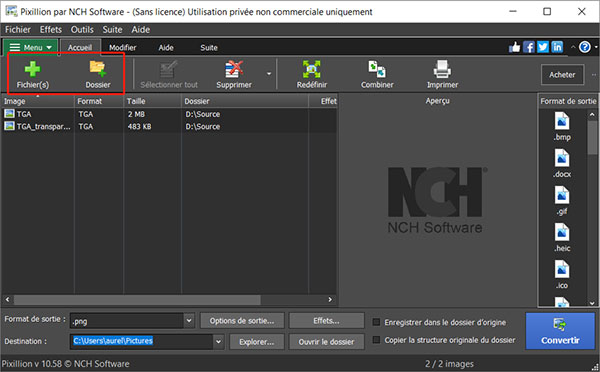Image resolution: width=600 pixels, height=372 pixels.
Task: Open the LinkedIn share icon
Action: tap(557, 47)
